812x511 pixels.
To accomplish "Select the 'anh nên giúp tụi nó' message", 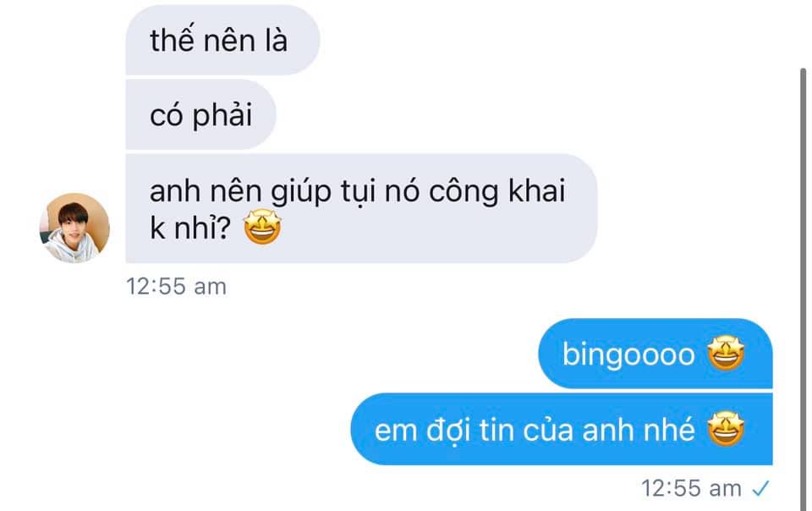I will [361, 208].
